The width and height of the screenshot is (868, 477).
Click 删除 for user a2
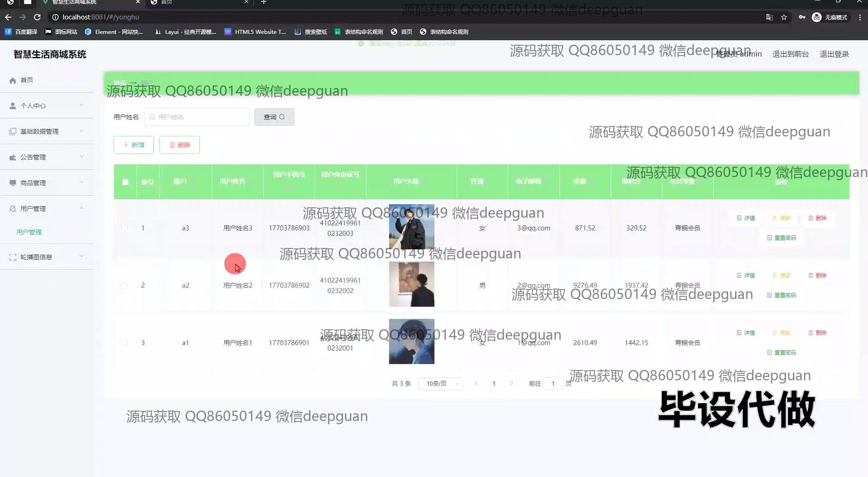tap(817, 276)
